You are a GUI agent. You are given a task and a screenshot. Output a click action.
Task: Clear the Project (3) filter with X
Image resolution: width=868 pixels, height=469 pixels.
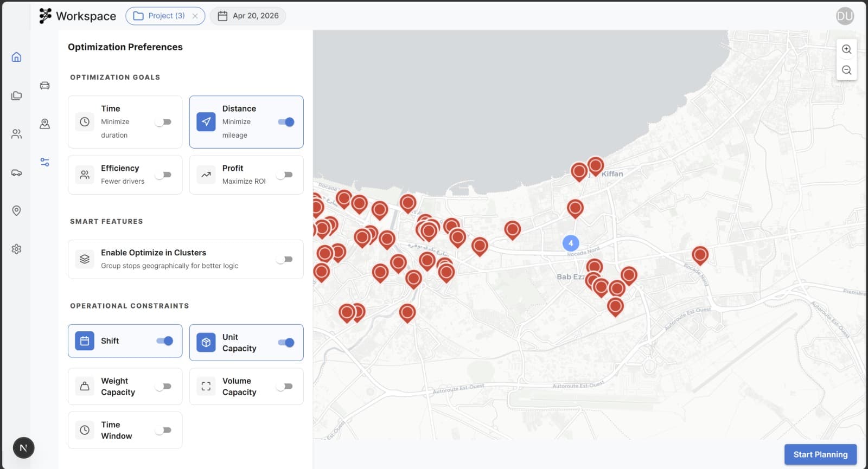[195, 16]
